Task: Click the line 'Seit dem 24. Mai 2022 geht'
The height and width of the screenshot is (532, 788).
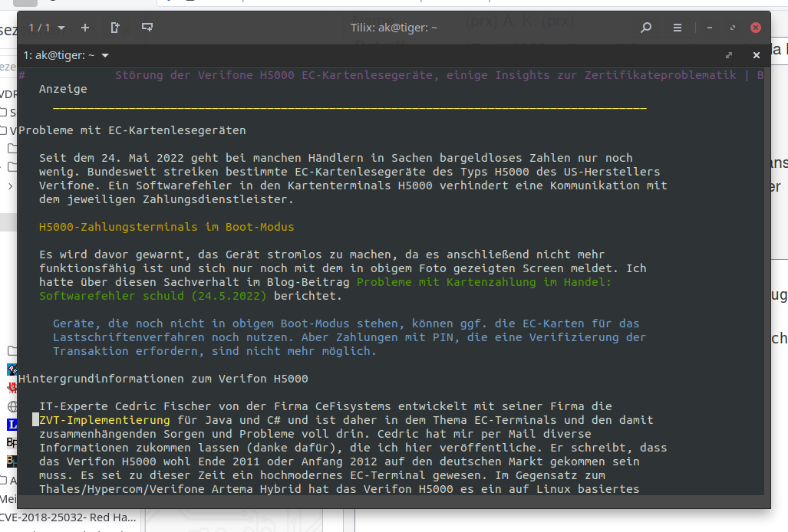Action: point(336,158)
